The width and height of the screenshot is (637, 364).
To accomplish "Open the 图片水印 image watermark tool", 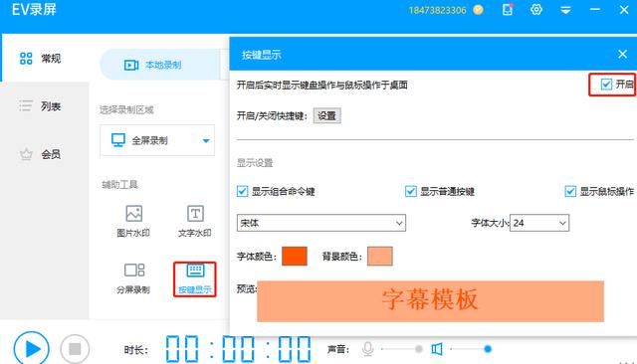I will click(x=133, y=221).
